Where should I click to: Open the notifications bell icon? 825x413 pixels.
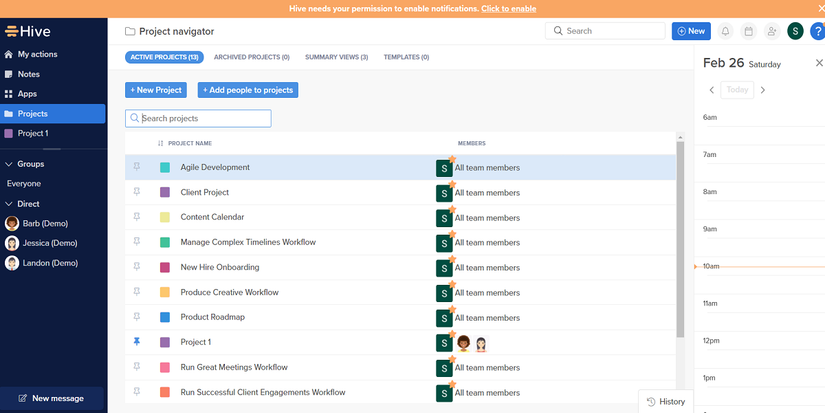(x=725, y=31)
